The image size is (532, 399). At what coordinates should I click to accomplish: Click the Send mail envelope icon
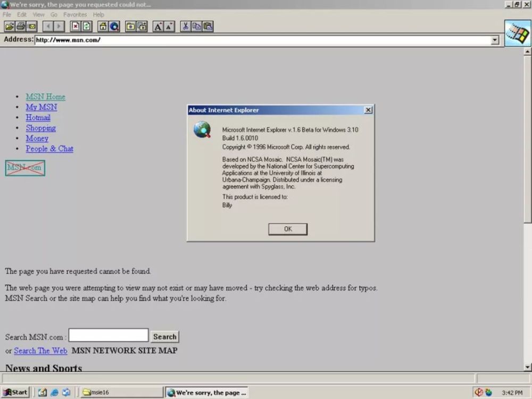coord(32,27)
